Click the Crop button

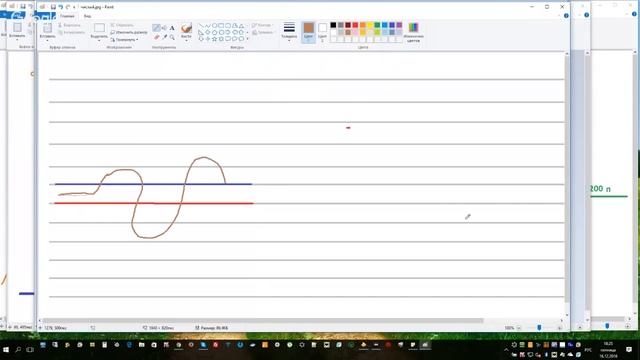coord(122,25)
